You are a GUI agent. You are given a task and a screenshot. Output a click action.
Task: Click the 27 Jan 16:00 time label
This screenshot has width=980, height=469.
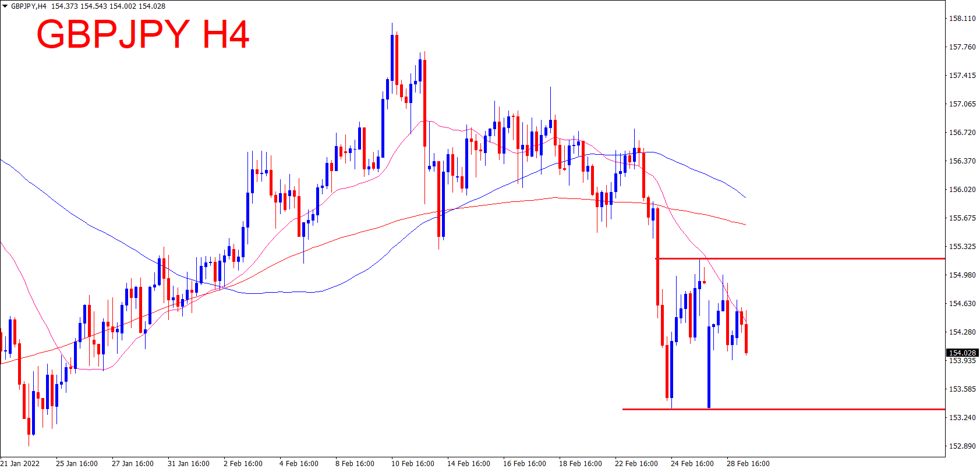[x=133, y=464]
